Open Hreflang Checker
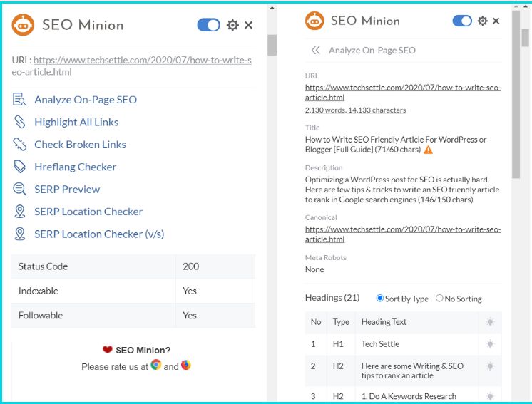The image size is (532, 404). (x=76, y=167)
